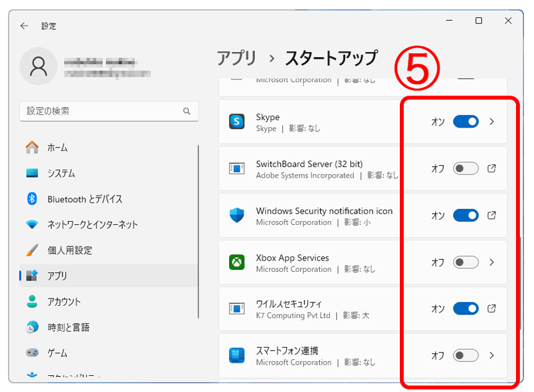
Task: Go to アプリ breadcrumb link
Action: (x=236, y=59)
